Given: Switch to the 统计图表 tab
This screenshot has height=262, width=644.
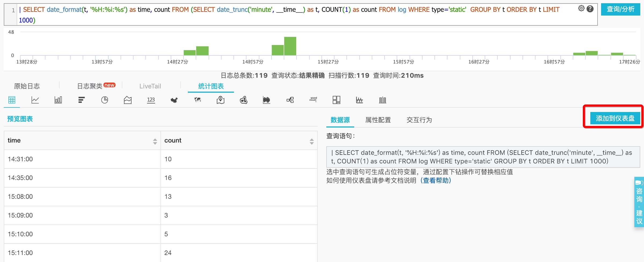Looking at the screenshot, I should pyautogui.click(x=211, y=86).
